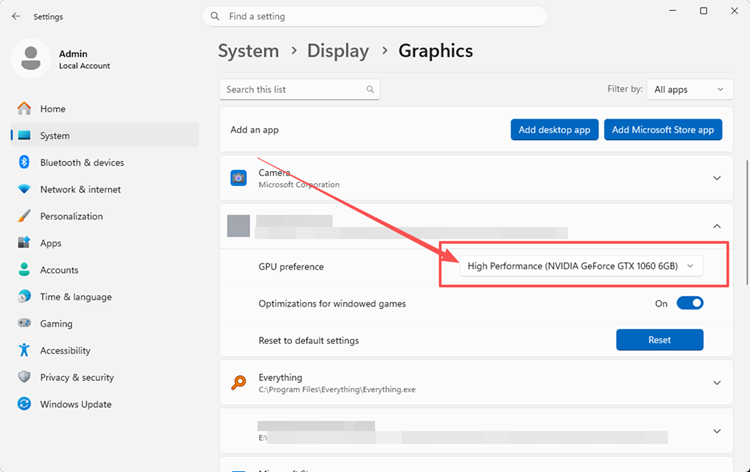
Task: Click the Microsoft Corporation text under Camera
Action: click(299, 185)
